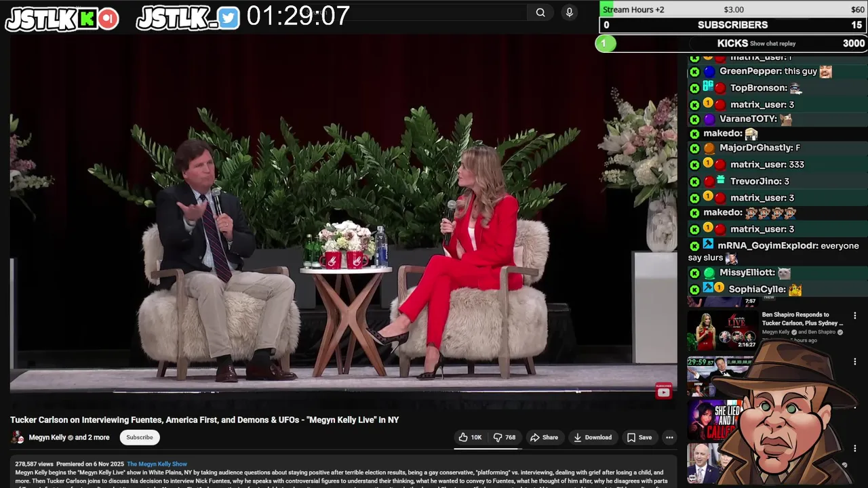Screen dimensions: 868x488
Task: Click green X icon beside GreenPepper message
Action: point(694,72)
